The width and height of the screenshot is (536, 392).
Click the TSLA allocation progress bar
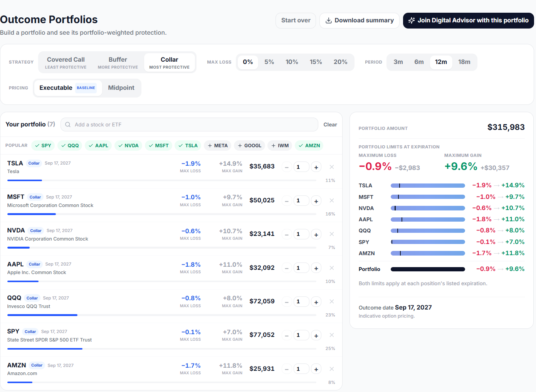coord(162,180)
